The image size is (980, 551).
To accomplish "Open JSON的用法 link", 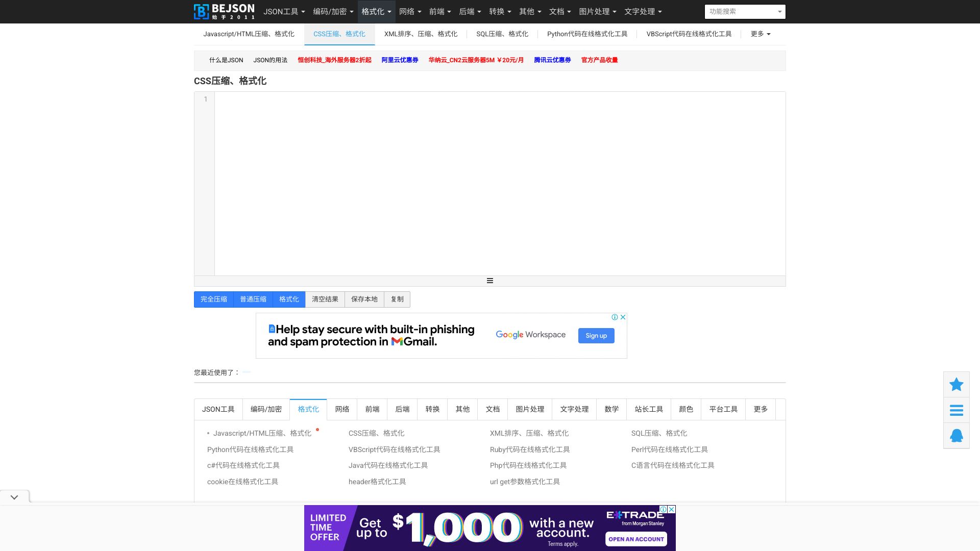I will tap(270, 60).
